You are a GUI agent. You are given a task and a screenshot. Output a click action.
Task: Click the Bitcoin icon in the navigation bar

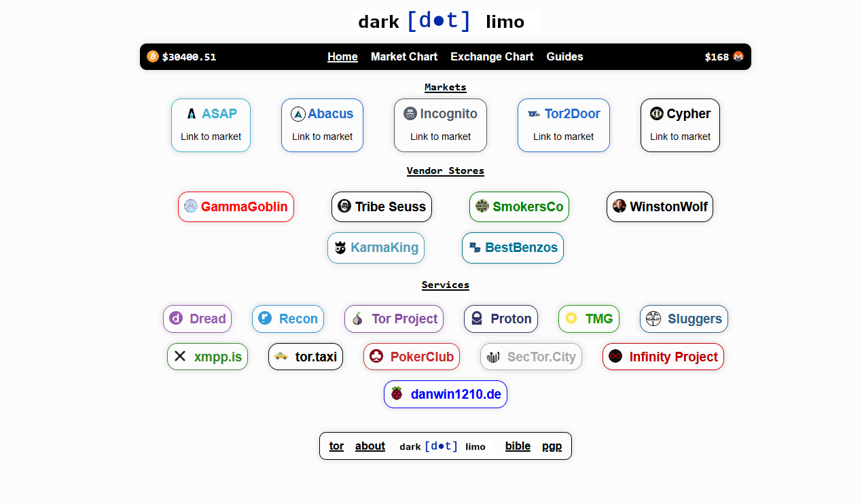coord(153,56)
